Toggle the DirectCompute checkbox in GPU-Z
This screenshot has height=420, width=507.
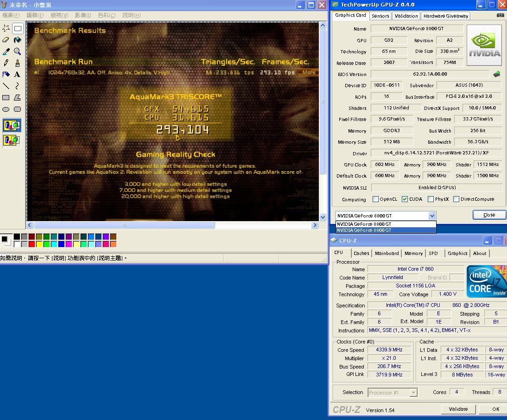(x=456, y=199)
